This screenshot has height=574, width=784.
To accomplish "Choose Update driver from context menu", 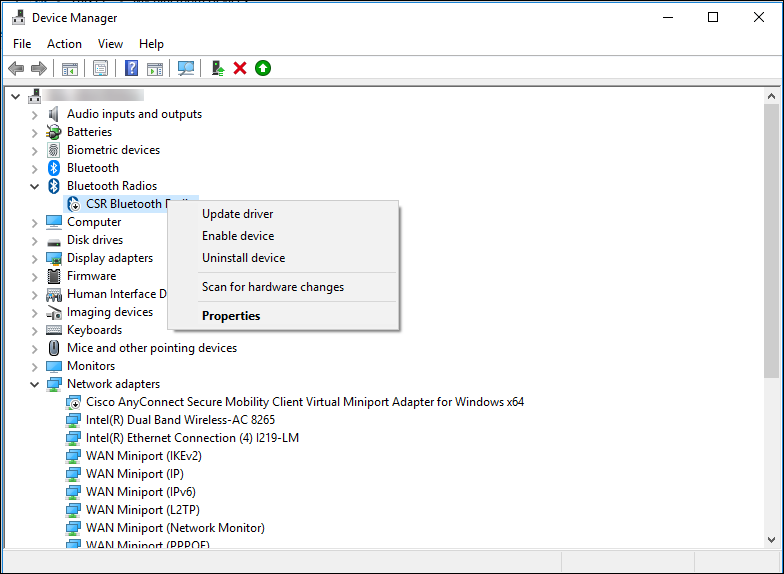I will tap(237, 214).
